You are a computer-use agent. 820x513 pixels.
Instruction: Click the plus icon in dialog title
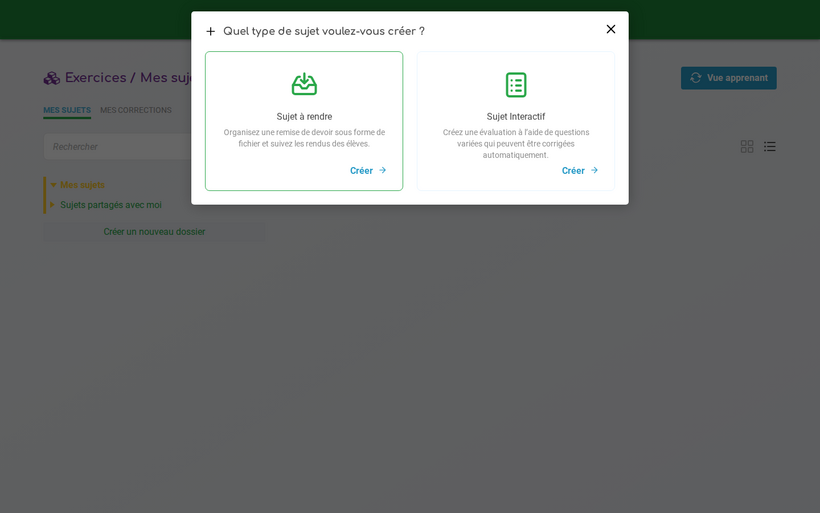[x=210, y=32]
